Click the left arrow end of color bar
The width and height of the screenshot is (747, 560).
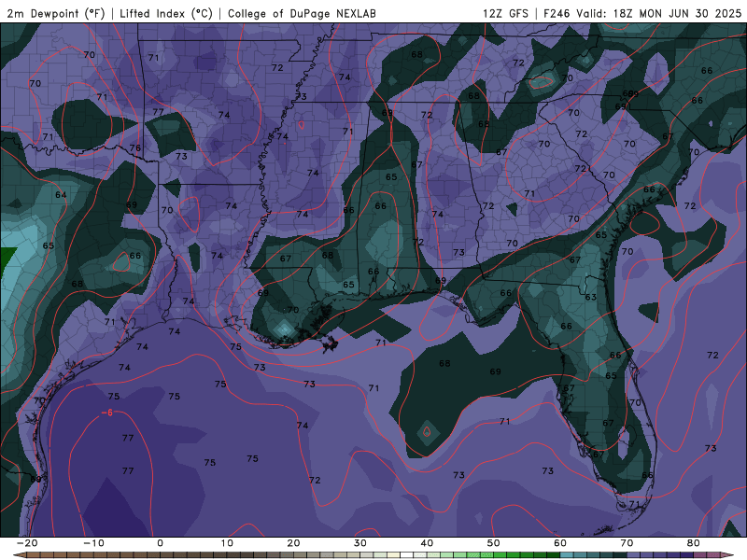pos(19,555)
